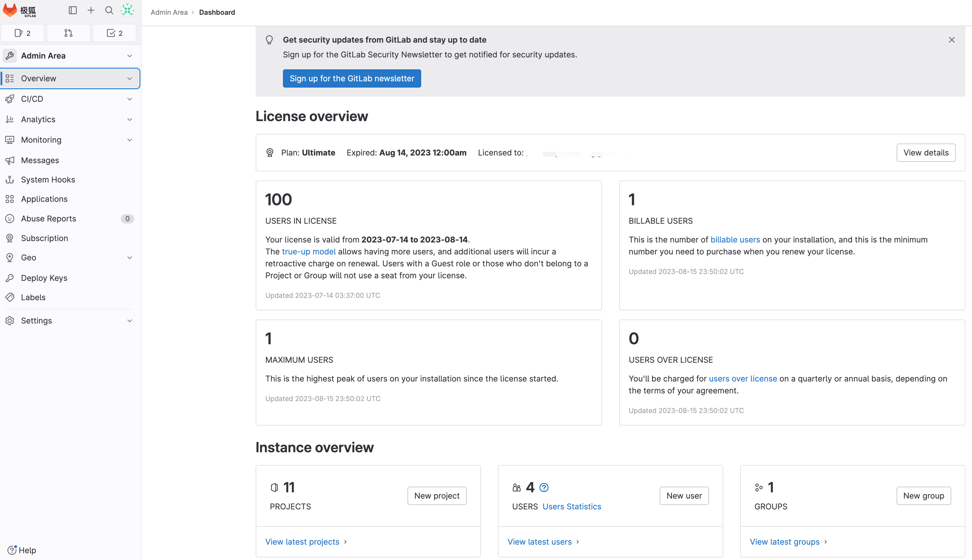Expand the CI/CD sidebar section
972x560 pixels.
click(70, 99)
